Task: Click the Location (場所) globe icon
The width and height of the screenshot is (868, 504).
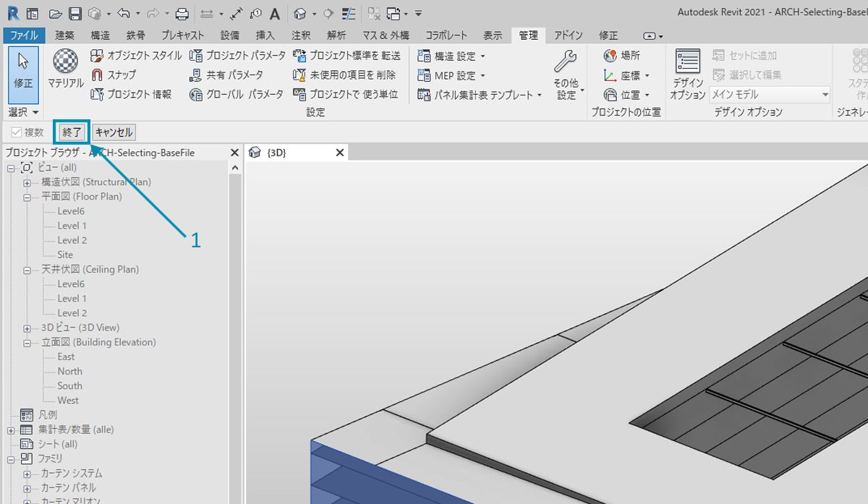Action: pos(622,56)
